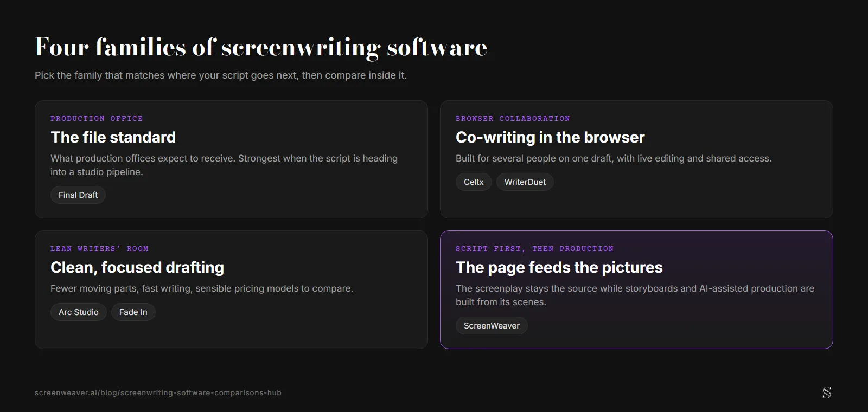Select the SCRIPT FIRST, THEN PRODUCTION label
The image size is (868, 412).
(x=535, y=249)
